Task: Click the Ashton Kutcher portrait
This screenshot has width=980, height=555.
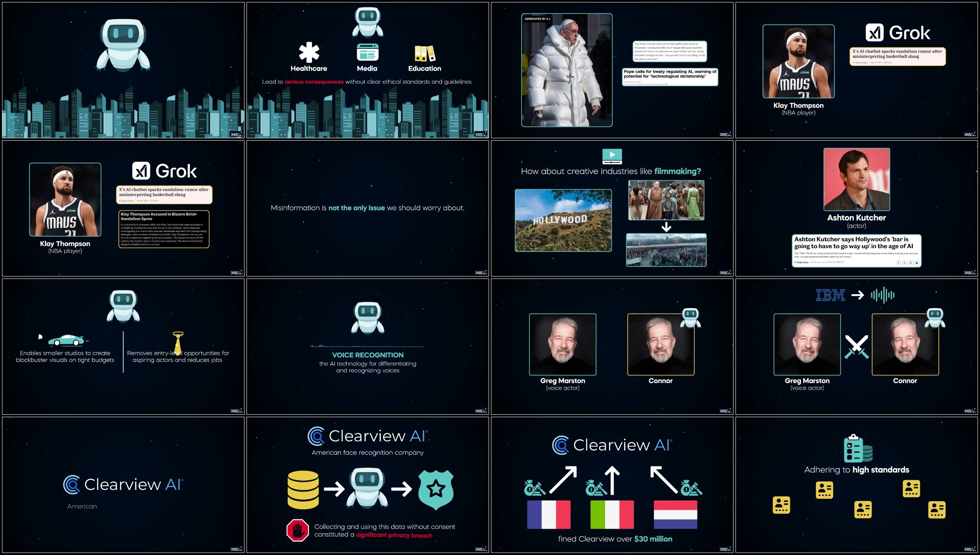Action: [x=856, y=179]
